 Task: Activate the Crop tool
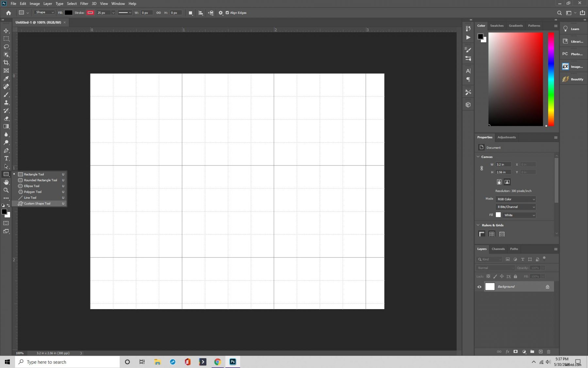point(6,62)
